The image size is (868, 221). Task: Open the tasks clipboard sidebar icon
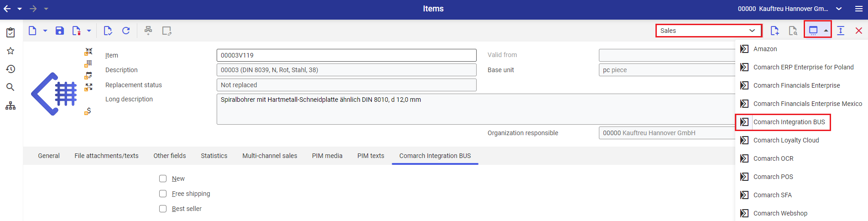coord(10,32)
